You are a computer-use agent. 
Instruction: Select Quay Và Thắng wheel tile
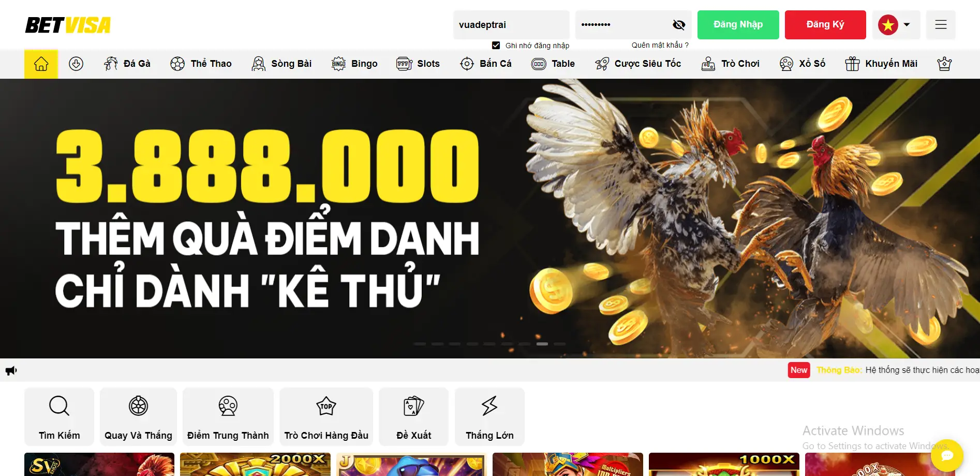[138, 416]
